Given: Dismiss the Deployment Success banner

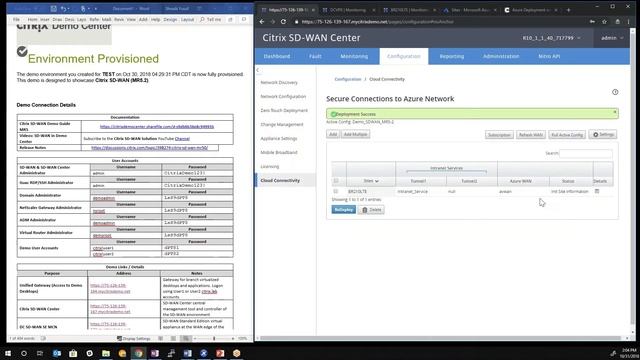Looking at the screenshot, I should (615, 112).
